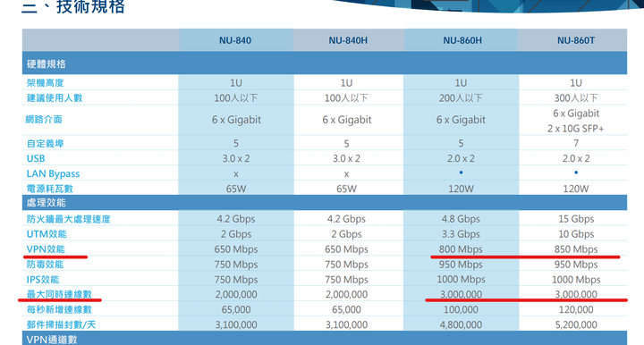Click 650 Mbps under NU-840
644x345 pixels.
click(236, 249)
